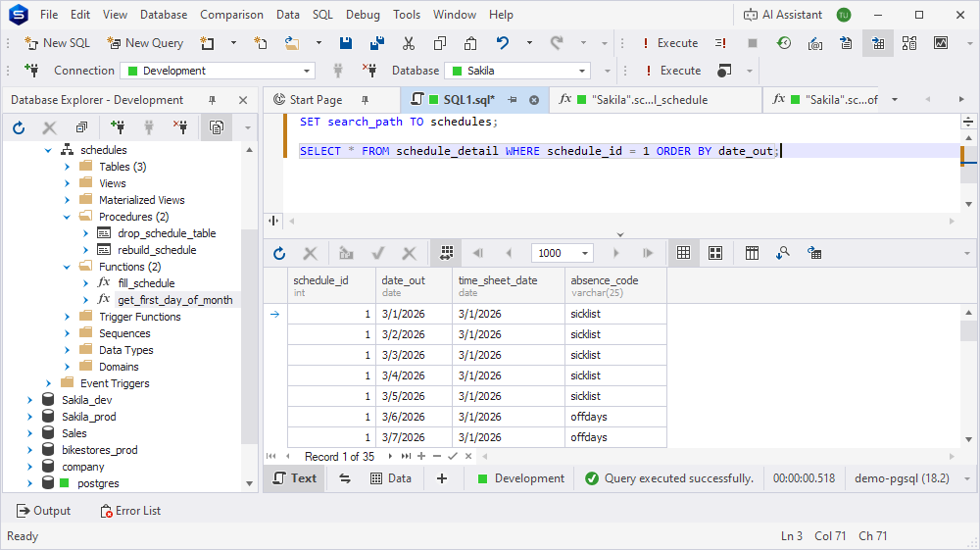Open the Connection Development dropdown
This screenshot has width=980, height=550.
pos(307,71)
